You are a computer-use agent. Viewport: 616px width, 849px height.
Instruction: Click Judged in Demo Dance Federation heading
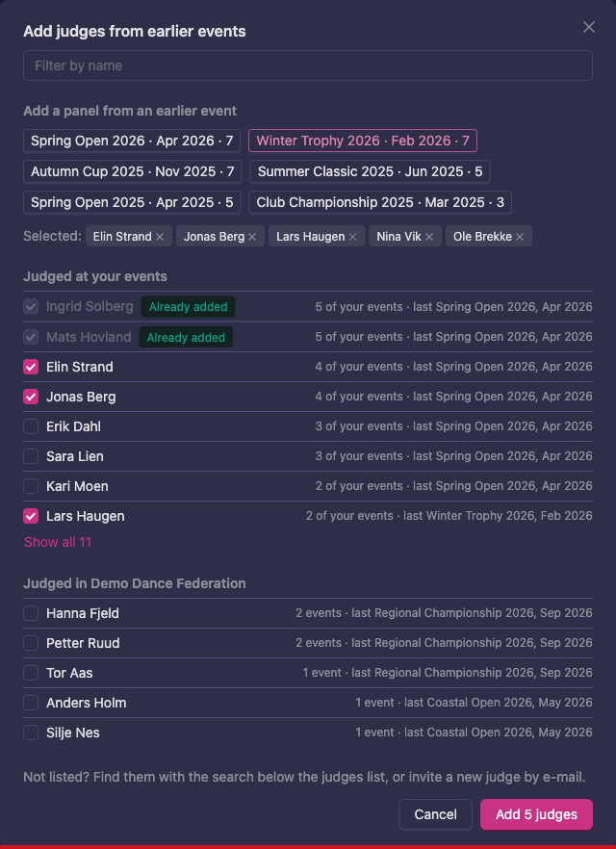134,583
